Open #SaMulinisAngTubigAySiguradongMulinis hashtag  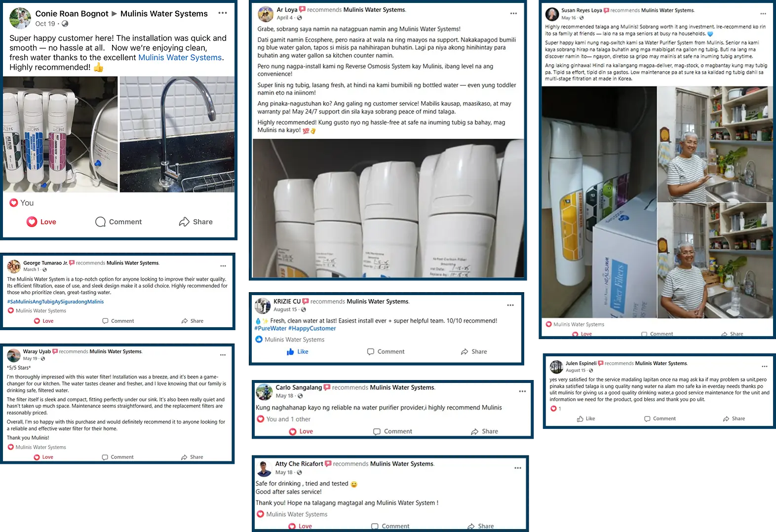point(55,302)
